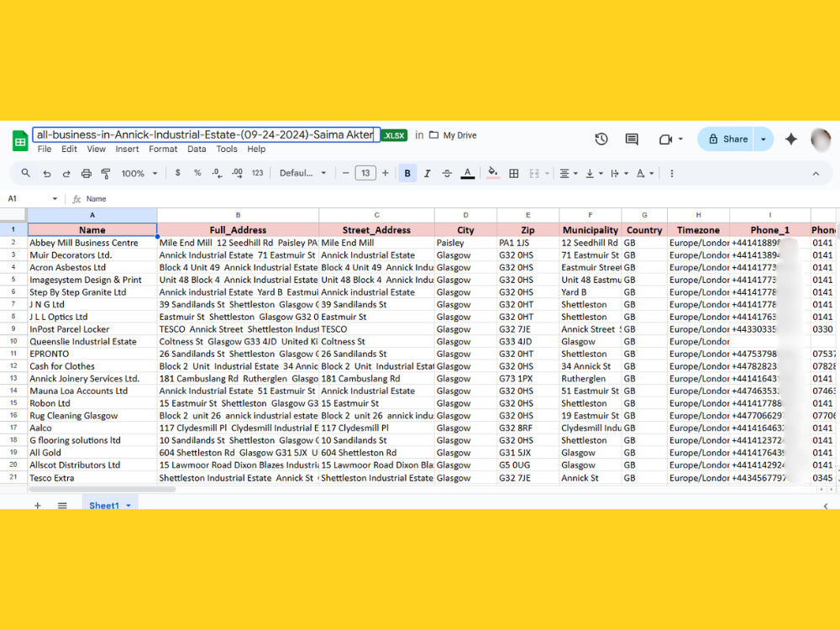This screenshot has height=630, width=840.
Task: Undo the last action
Action: pyautogui.click(x=47, y=174)
